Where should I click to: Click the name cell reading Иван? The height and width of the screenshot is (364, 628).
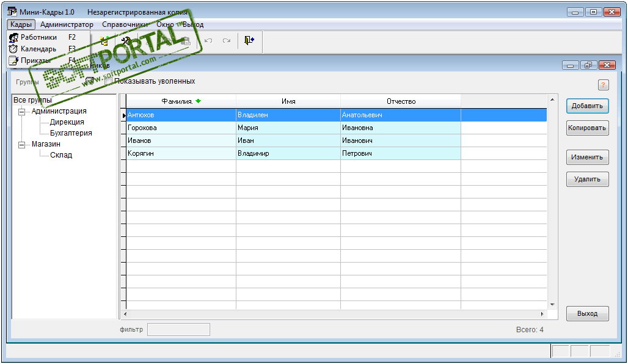[288, 140]
